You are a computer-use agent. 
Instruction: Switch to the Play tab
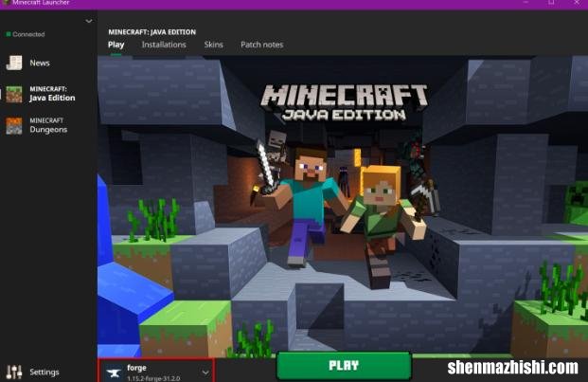tap(116, 45)
